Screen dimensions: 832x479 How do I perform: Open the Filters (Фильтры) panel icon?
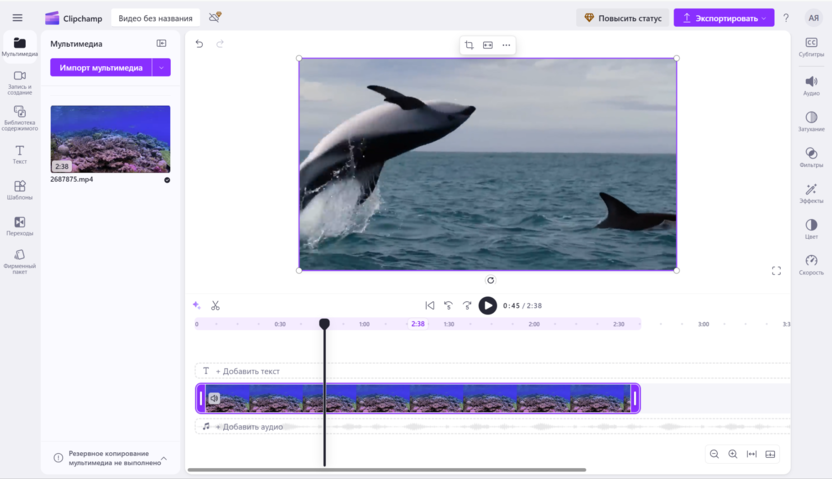click(811, 153)
